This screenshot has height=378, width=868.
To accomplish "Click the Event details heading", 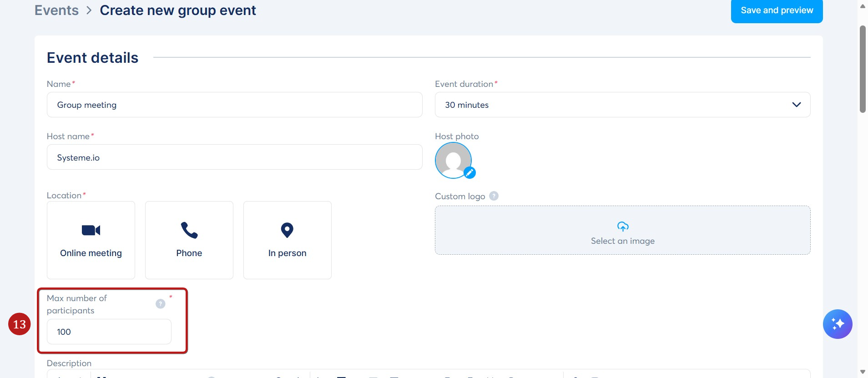I will [92, 58].
